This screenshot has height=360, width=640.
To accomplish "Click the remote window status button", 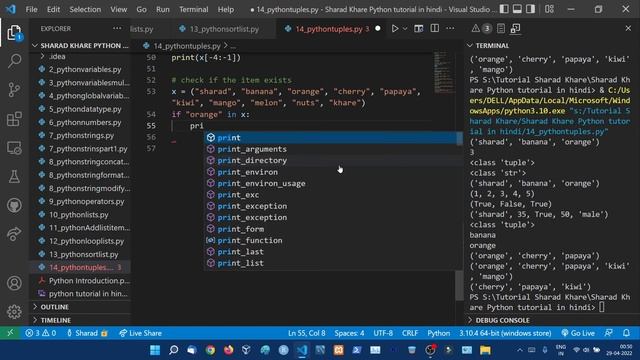I will (10, 333).
